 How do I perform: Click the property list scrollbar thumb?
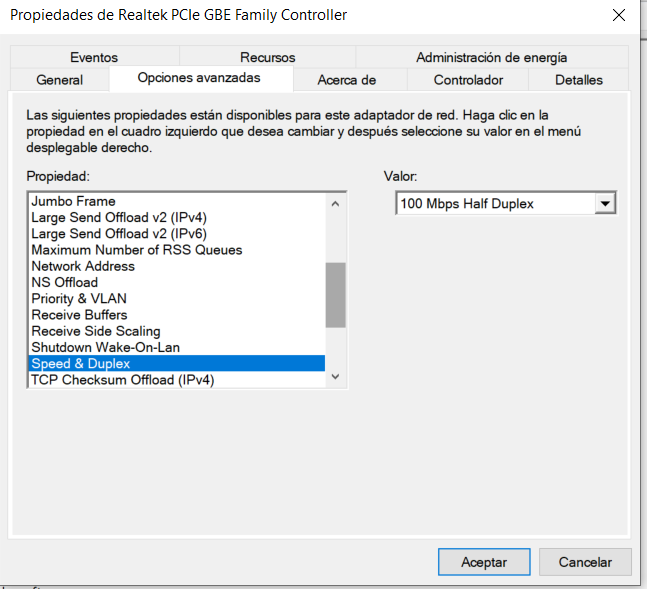[335, 295]
